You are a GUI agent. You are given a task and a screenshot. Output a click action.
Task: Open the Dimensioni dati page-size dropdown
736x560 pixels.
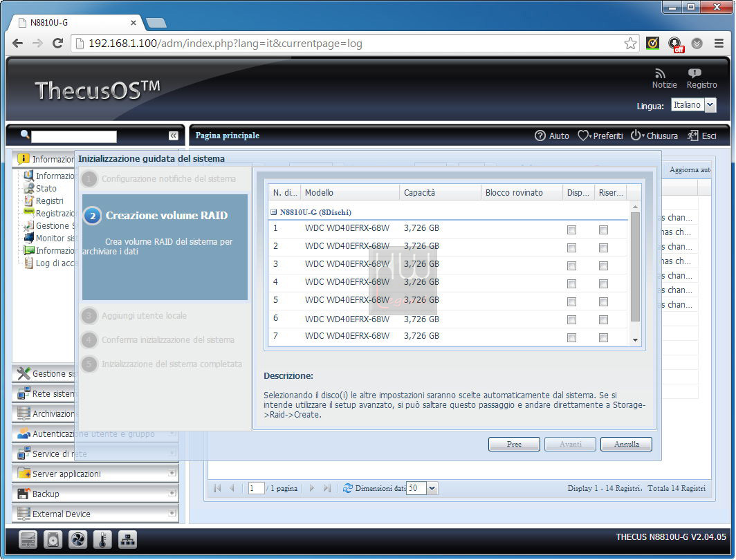point(432,488)
